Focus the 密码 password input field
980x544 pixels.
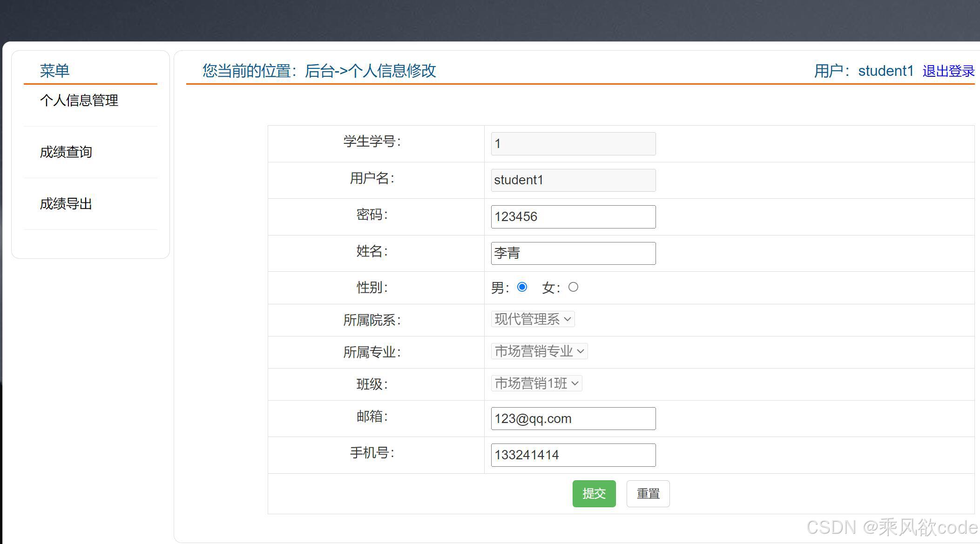tap(573, 217)
